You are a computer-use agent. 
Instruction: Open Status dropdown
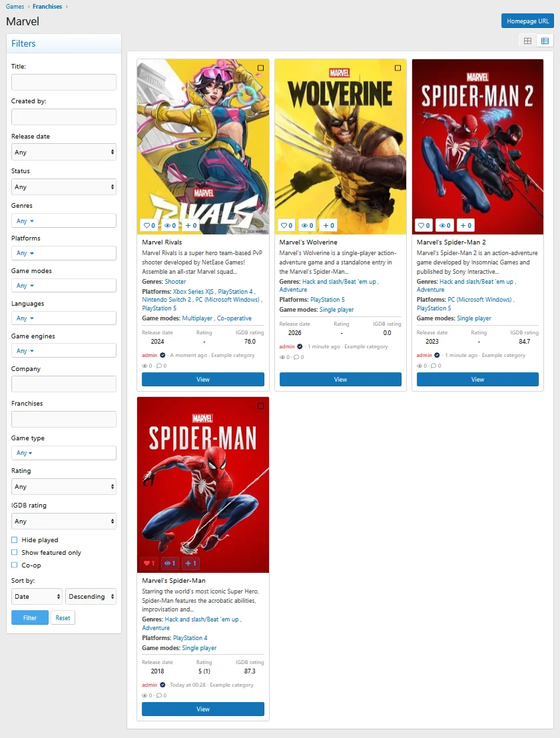pos(63,187)
